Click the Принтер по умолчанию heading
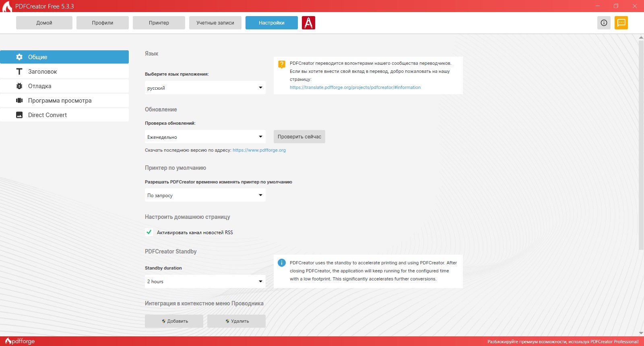 tap(175, 168)
